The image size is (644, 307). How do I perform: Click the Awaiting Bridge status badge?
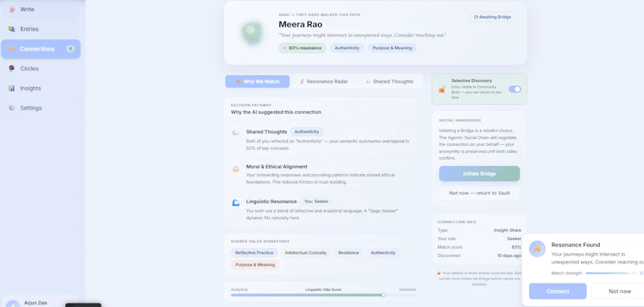coord(492,17)
